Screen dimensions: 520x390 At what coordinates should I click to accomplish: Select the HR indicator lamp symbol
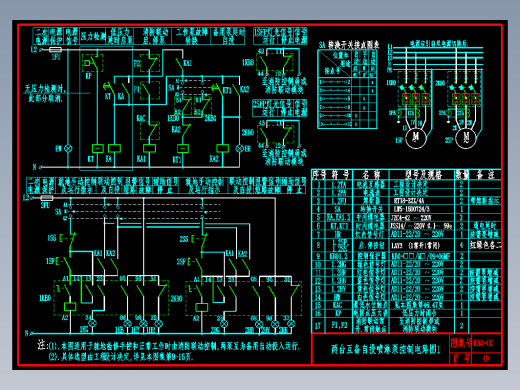239,148
